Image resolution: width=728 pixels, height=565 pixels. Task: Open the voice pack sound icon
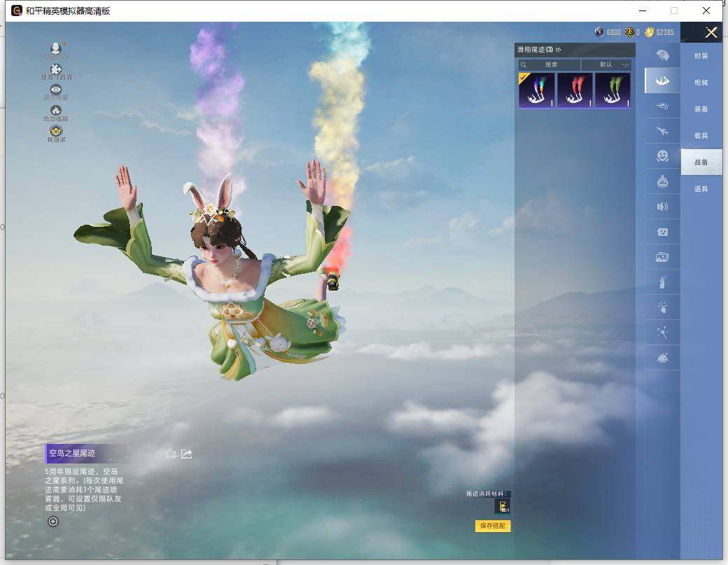[x=662, y=207]
